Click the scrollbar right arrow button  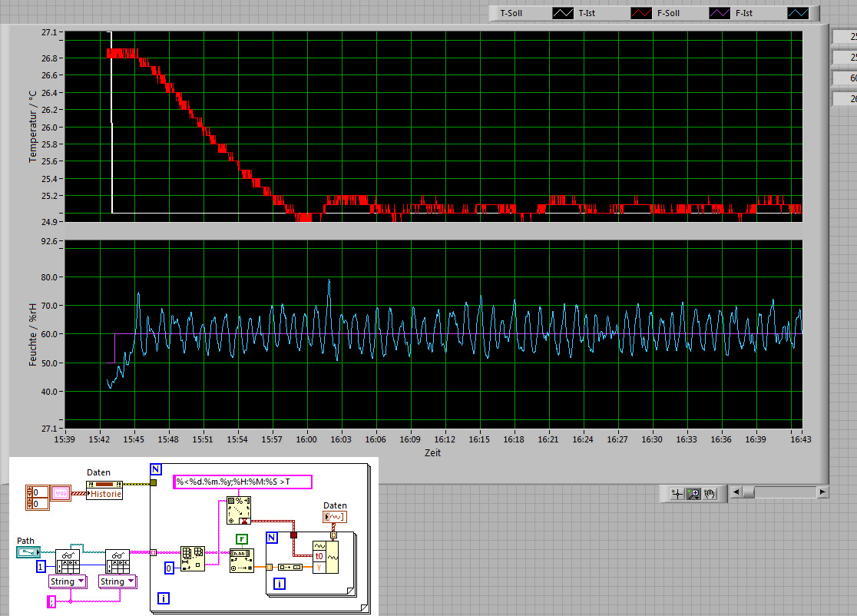click(822, 492)
